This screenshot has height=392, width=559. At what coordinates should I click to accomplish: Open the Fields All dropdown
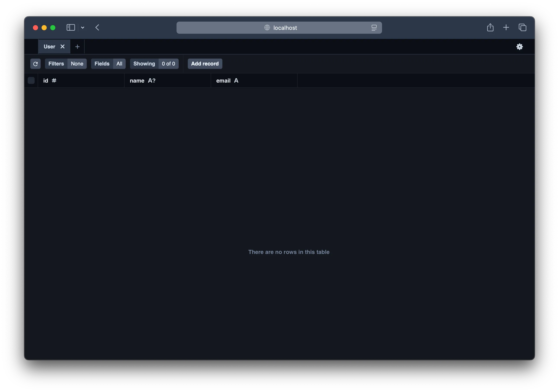tap(108, 64)
